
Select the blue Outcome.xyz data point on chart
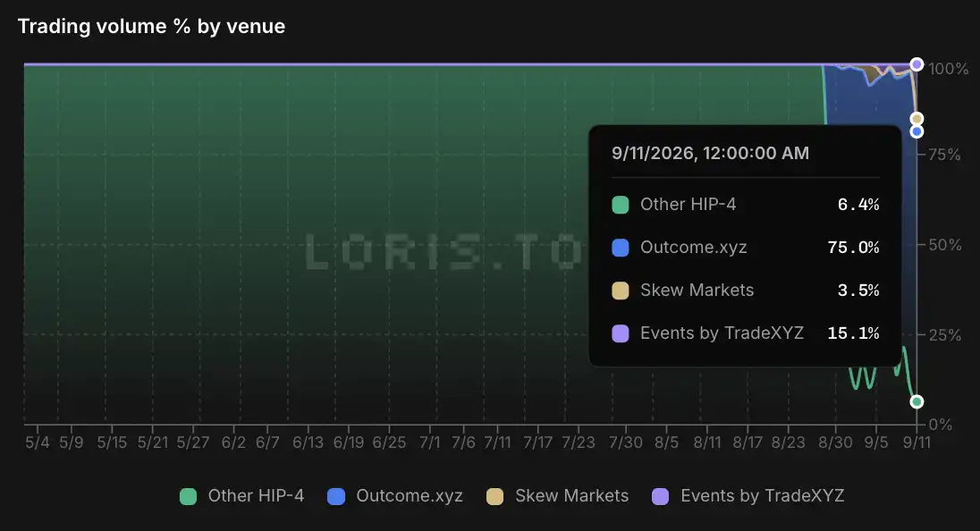917,131
